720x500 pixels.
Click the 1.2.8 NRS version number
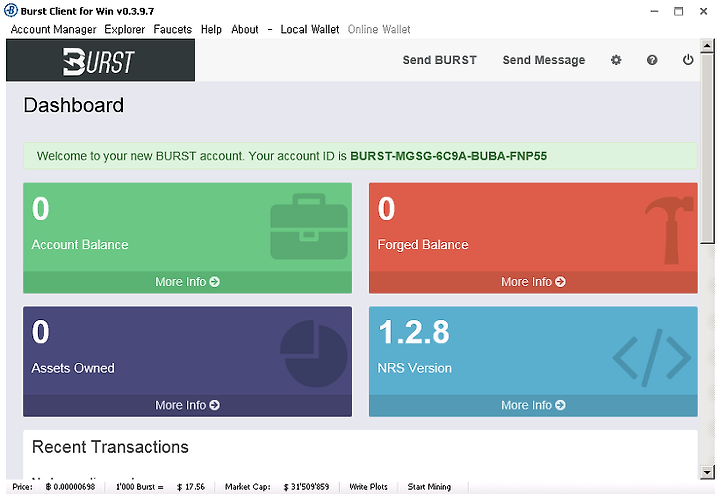point(414,332)
